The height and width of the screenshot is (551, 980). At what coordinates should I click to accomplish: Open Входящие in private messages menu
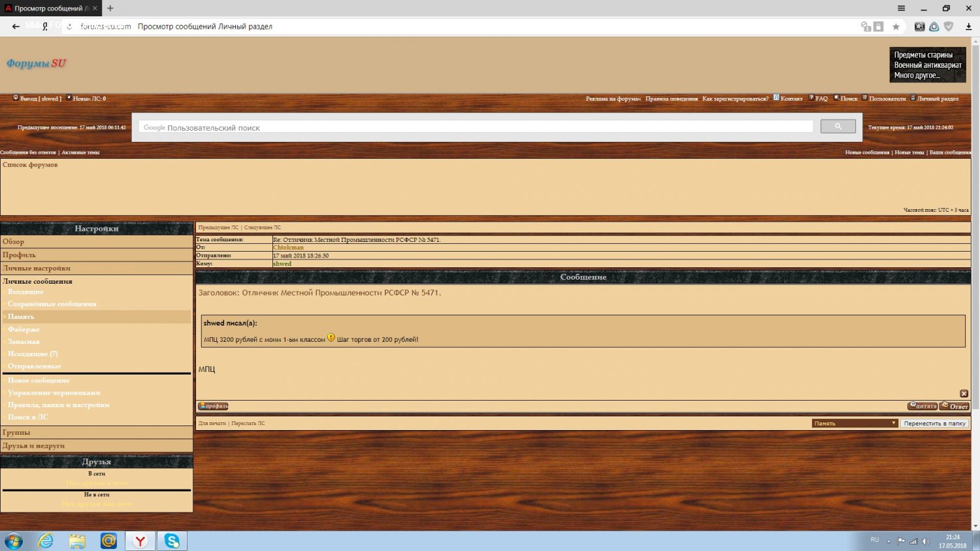click(25, 292)
